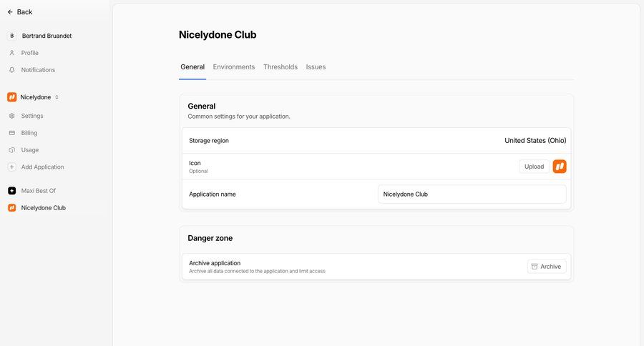Click the Nicelydone Club page heading

218,35
